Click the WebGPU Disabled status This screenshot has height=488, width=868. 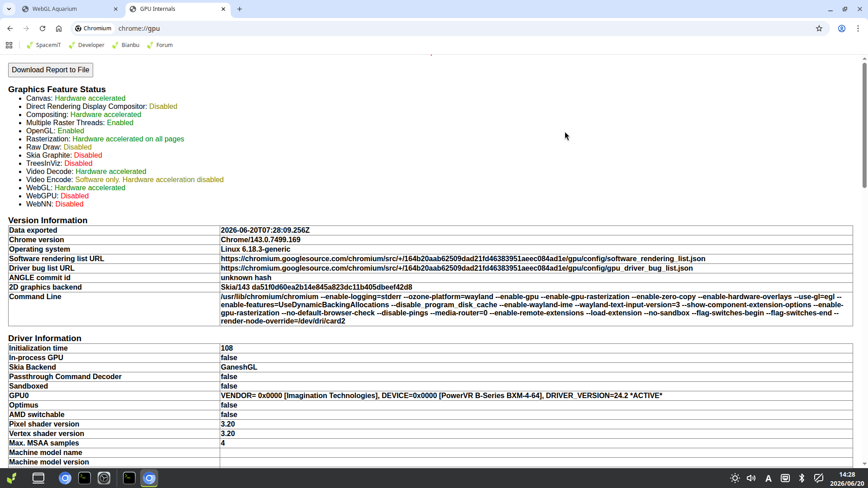click(75, 196)
